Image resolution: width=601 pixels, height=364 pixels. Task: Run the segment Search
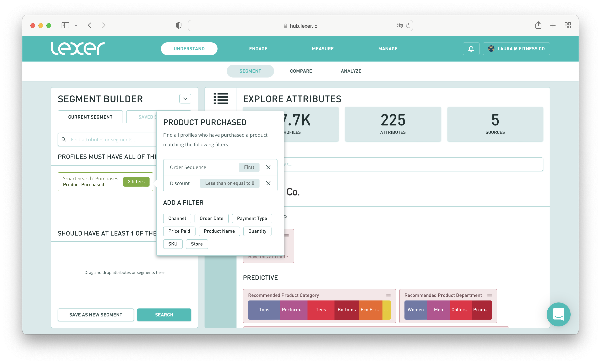coord(164,315)
